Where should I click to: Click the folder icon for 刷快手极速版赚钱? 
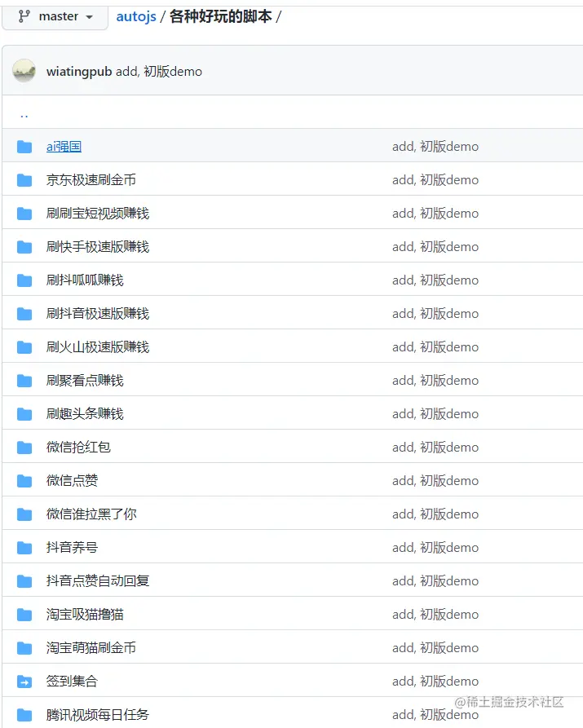(24, 247)
